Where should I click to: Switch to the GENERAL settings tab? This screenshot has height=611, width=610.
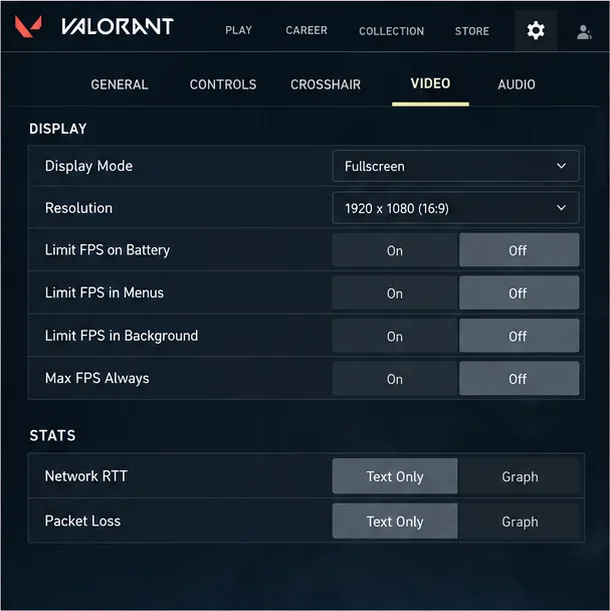tap(119, 84)
